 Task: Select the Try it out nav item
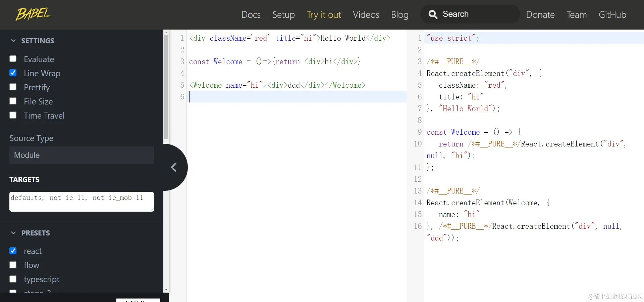(x=324, y=15)
